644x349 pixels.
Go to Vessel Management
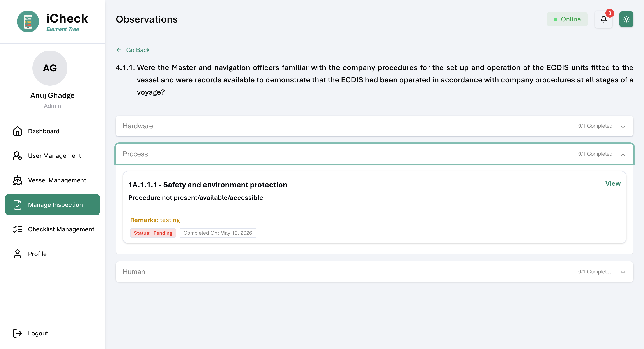pos(53,180)
